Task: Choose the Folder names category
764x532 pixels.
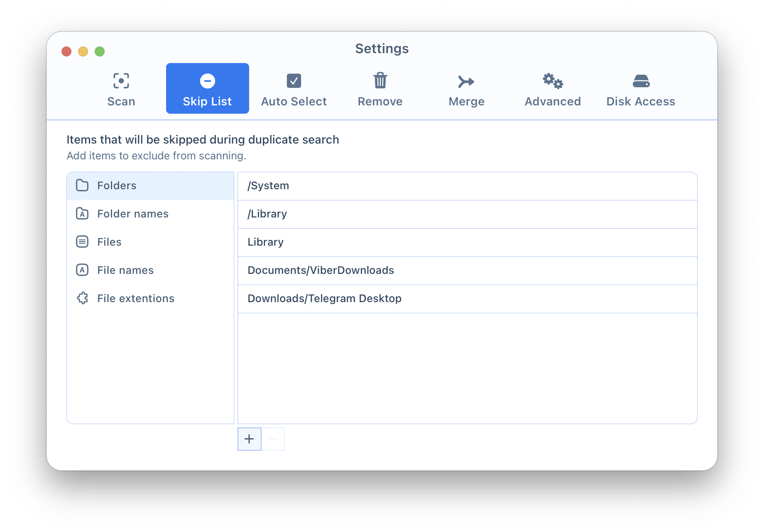Action: [133, 214]
